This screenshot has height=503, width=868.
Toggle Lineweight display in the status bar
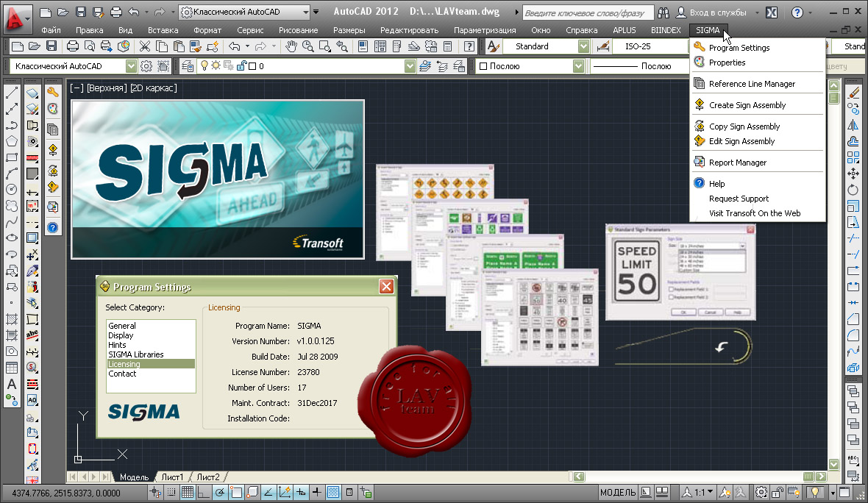[317, 492]
